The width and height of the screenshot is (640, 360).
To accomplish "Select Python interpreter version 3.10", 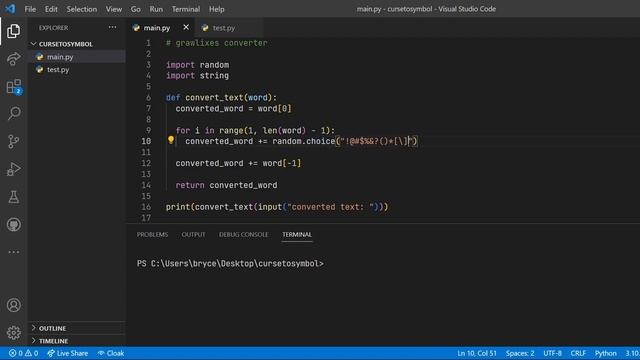I will tap(632, 353).
